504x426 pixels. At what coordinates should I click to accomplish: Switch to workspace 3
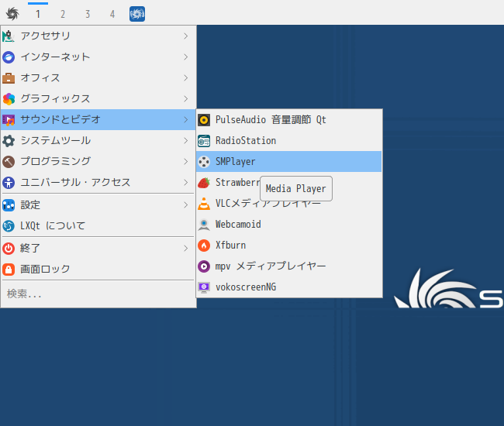pyautogui.click(x=88, y=14)
